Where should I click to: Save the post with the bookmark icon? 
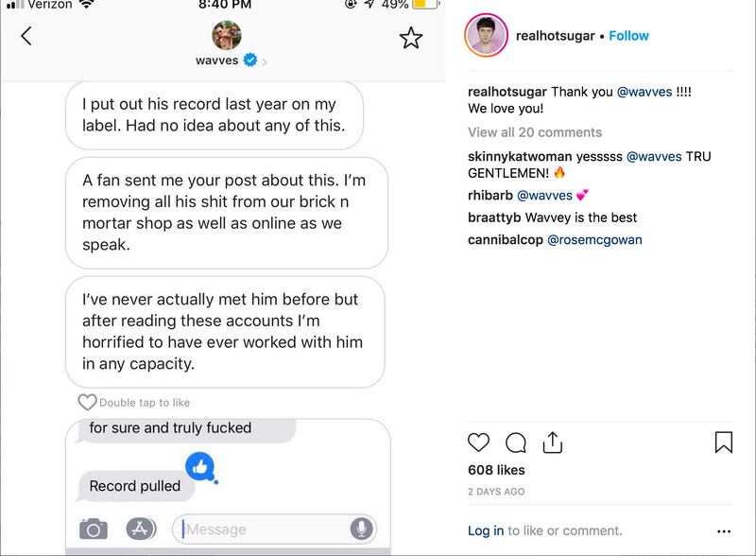tap(724, 443)
